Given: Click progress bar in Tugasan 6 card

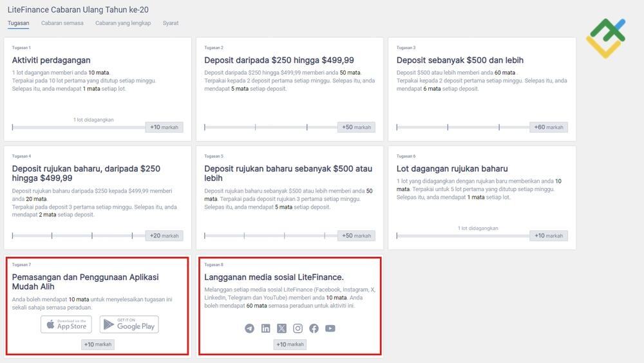Looking at the screenshot, I should point(463,236).
